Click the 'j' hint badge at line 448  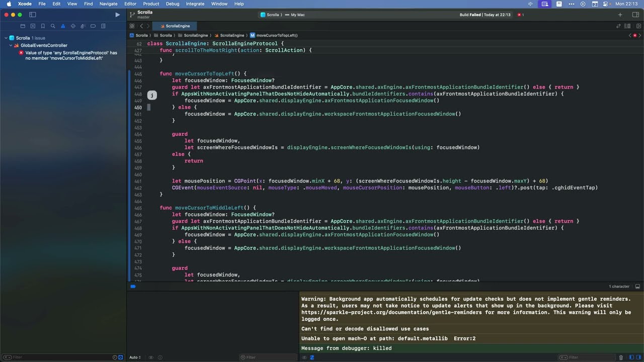coord(152,95)
